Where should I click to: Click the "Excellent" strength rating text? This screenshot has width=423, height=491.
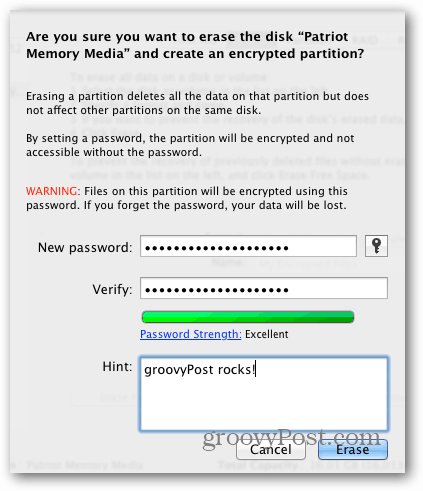coord(267,334)
